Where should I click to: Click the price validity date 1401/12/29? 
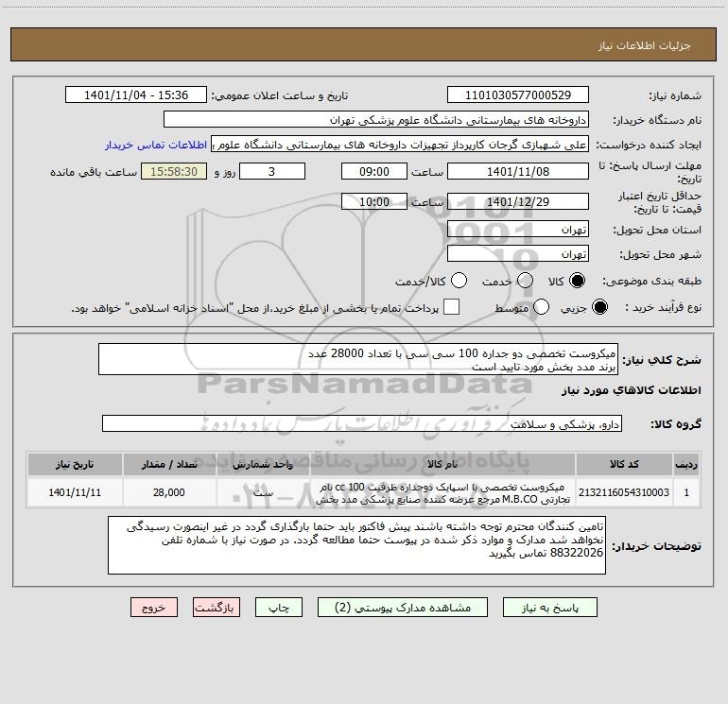tap(518, 202)
